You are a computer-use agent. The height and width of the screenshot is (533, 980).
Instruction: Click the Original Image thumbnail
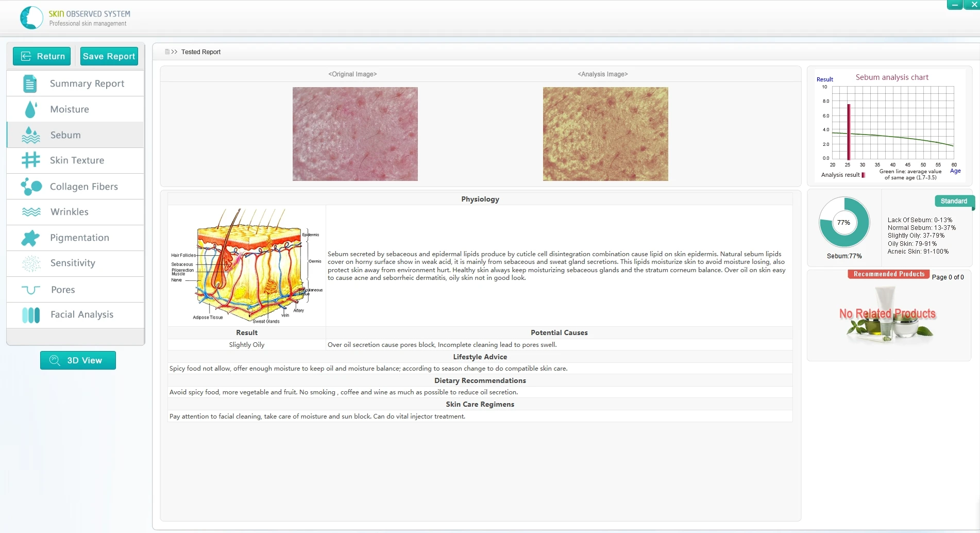pyautogui.click(x=355, y=134)
